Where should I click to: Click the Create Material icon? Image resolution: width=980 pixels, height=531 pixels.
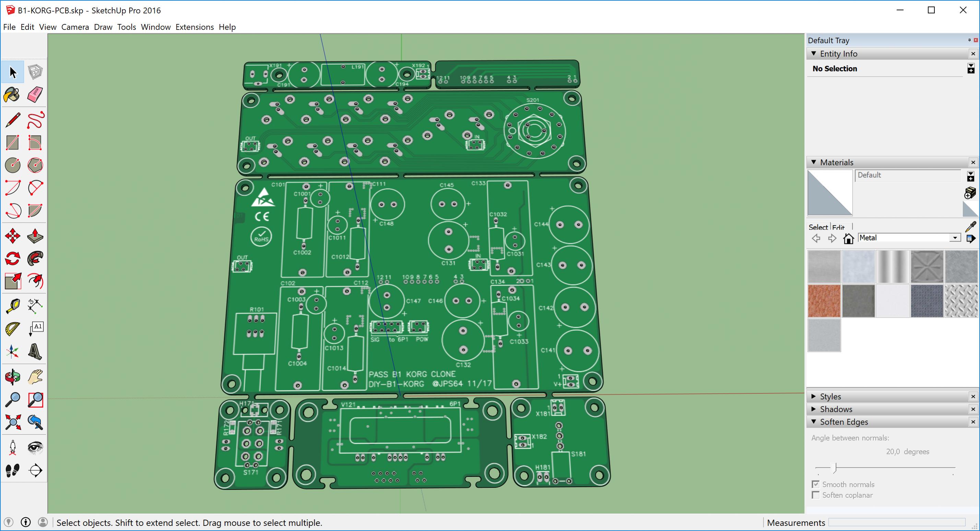(970, 193)
